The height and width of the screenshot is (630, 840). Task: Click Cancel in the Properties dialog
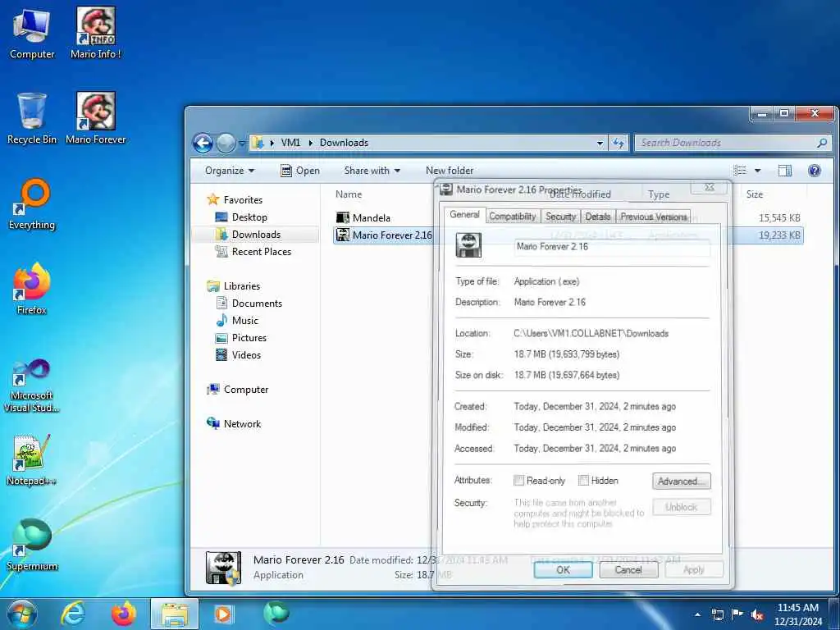(628, 570)
